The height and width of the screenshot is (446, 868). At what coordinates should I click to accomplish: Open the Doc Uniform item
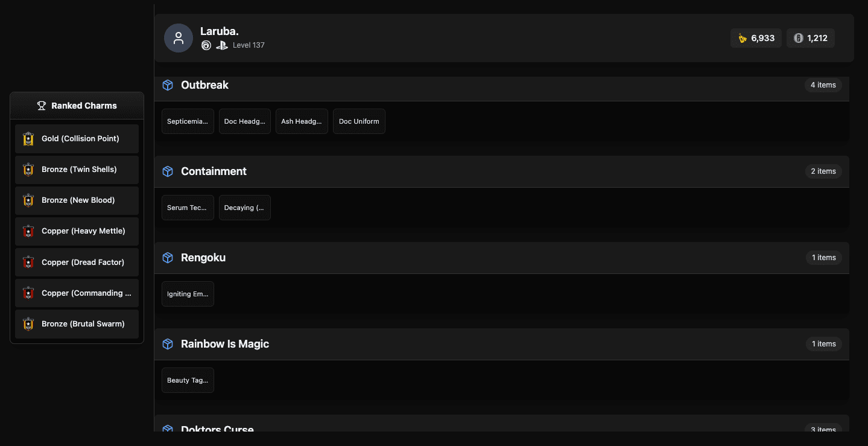coord(359,121)
